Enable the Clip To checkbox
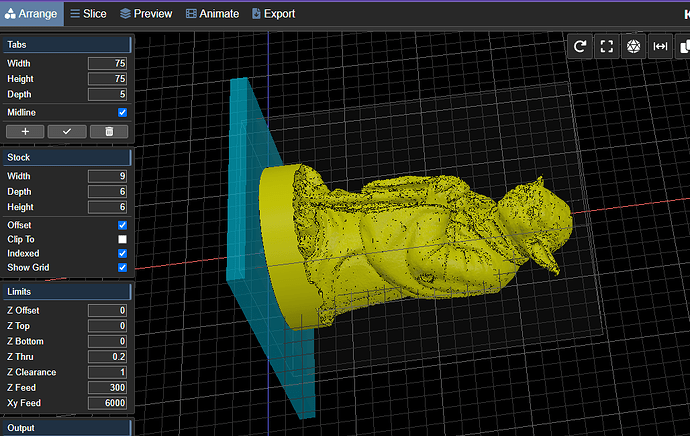 click(x=122, y=240)
